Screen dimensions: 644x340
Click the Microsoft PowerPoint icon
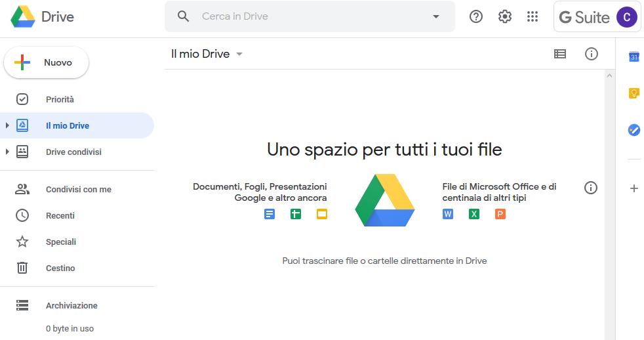coord(500,214)
